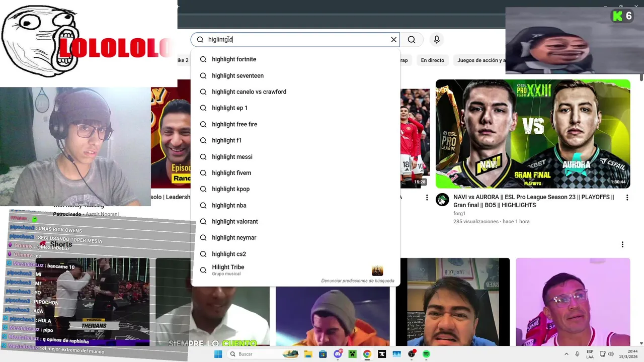644x362 pixels.
Task: Select suggestion 'highlight free fire'
Action: [295, 124]
